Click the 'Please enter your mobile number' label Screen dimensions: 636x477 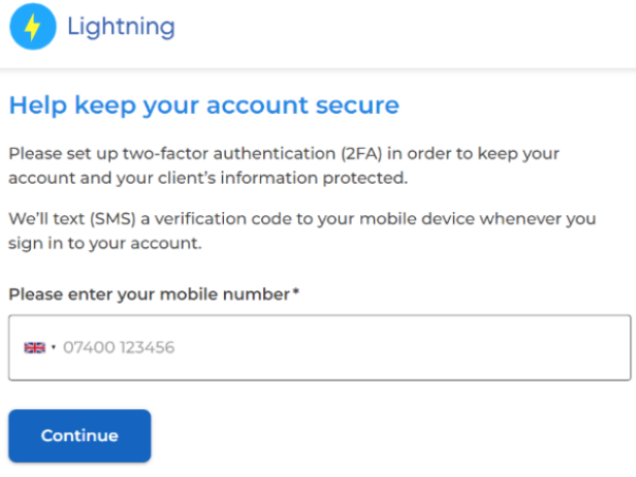click(149, 294)
